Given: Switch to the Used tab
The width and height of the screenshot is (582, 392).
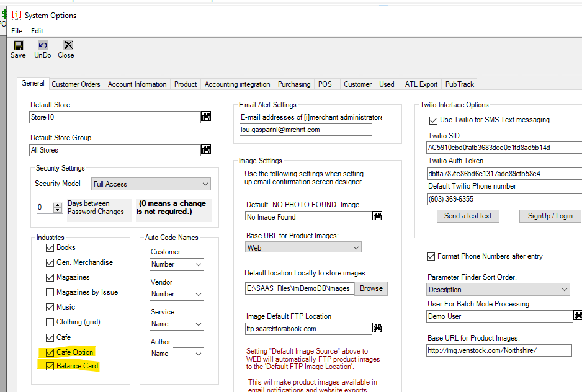Looking at the screenshot, I should (387, 84).
